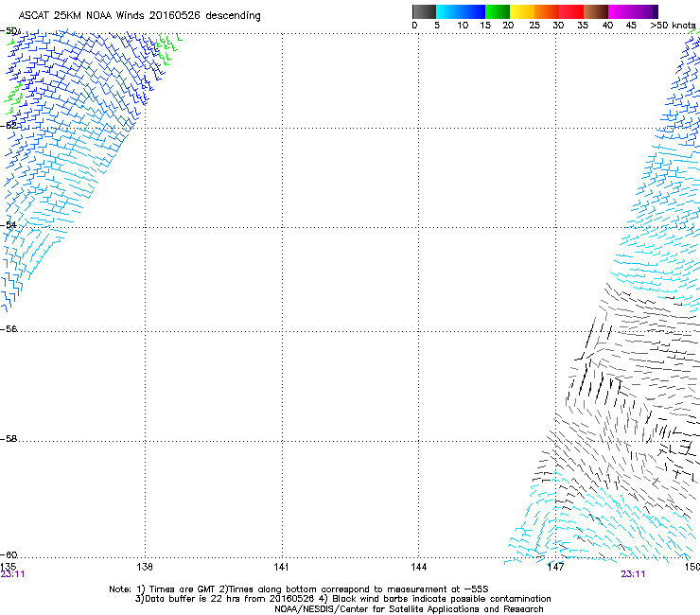Click the brown 35–40 knots legend swatch

(x=596, y=11)
